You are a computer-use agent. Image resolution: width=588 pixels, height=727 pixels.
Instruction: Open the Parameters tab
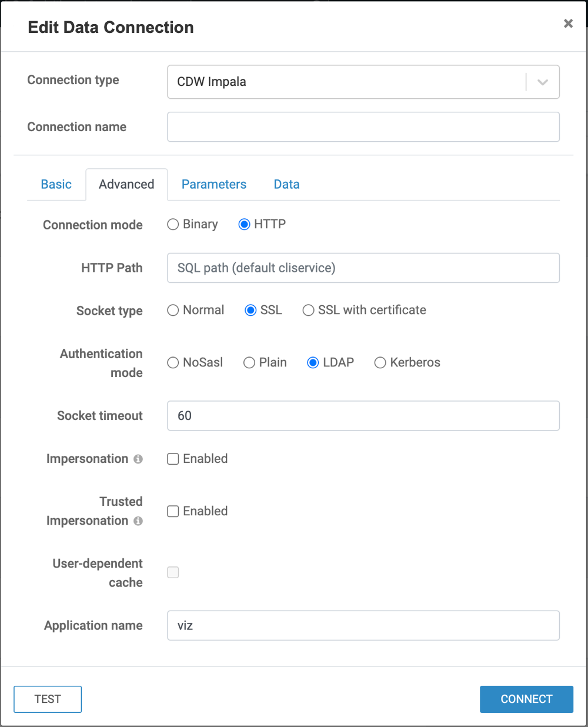[x=214, y=185]
